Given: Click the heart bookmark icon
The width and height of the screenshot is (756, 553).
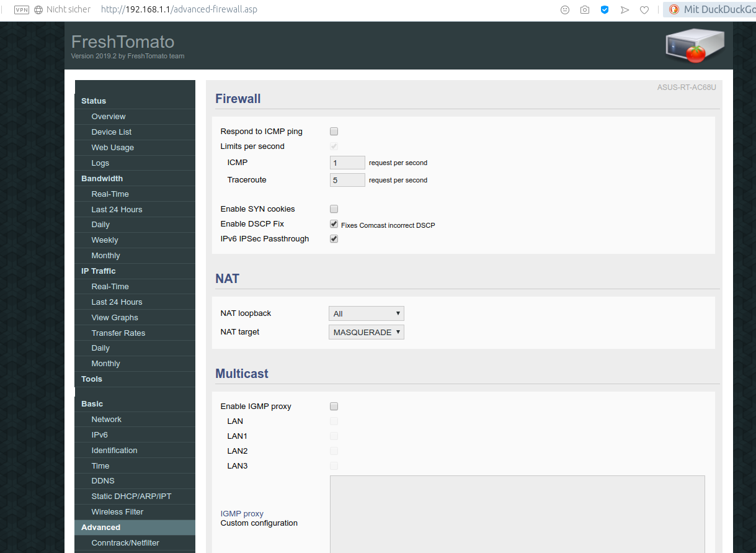Looking at the screenshot, I should (644, 9).
